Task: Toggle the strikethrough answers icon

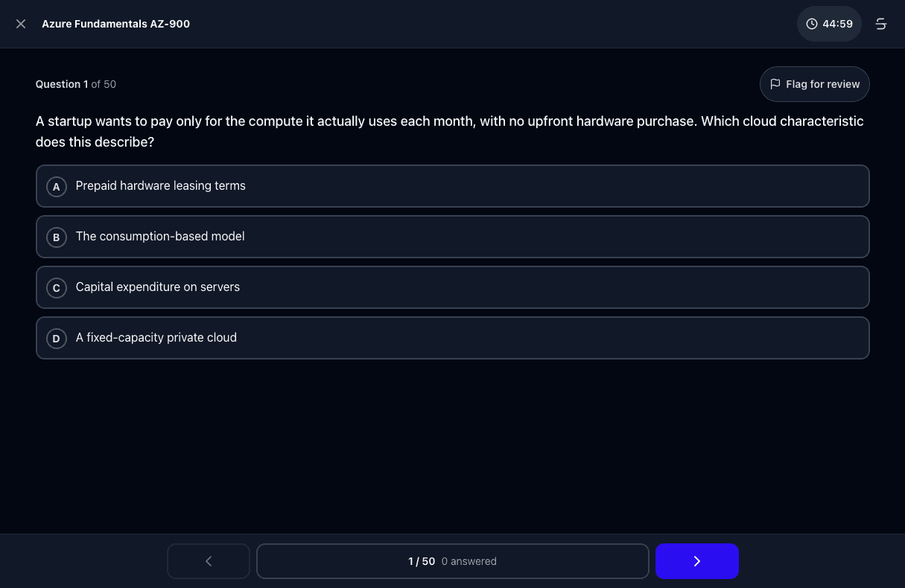Action: click(x=881, y=24)
